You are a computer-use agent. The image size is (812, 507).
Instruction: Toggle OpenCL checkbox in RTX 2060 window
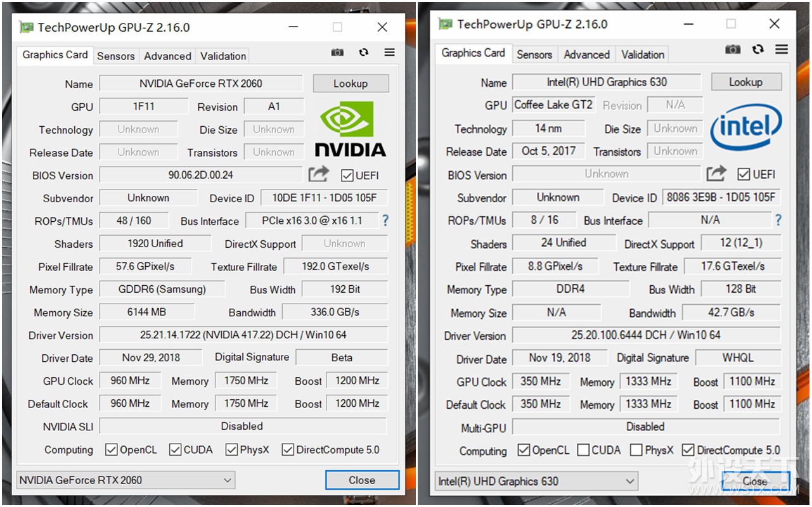(112, 450)
